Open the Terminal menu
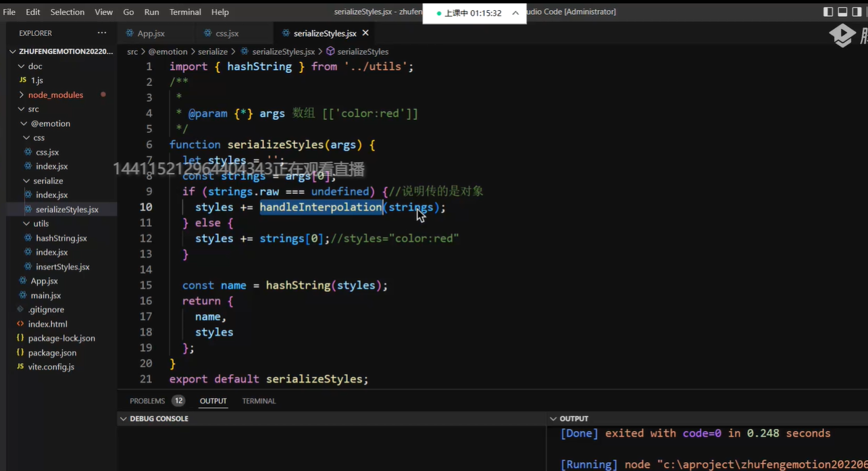868x471 pixels. (x=185, y=12)
